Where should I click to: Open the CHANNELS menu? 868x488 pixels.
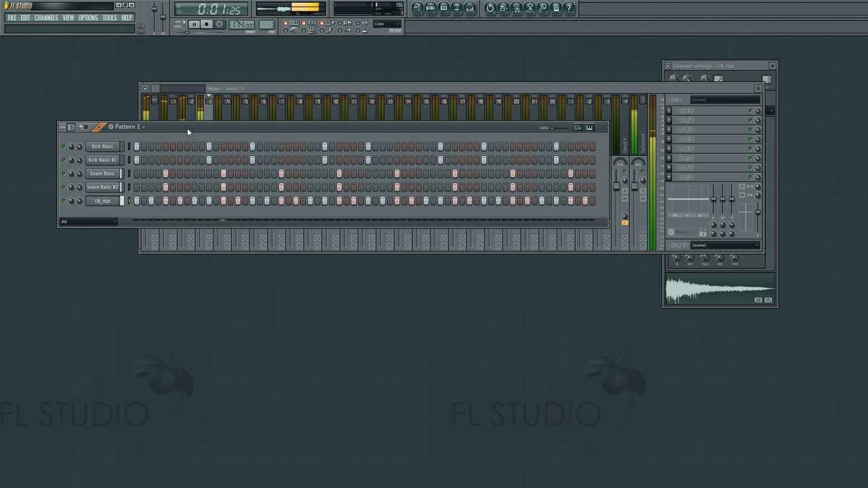coord(46,18)
